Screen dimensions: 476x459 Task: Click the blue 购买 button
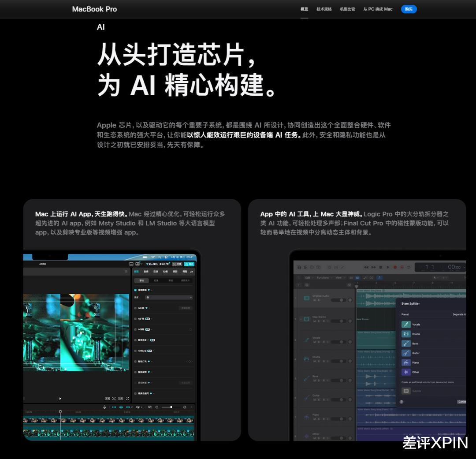[x=409, y=9]
